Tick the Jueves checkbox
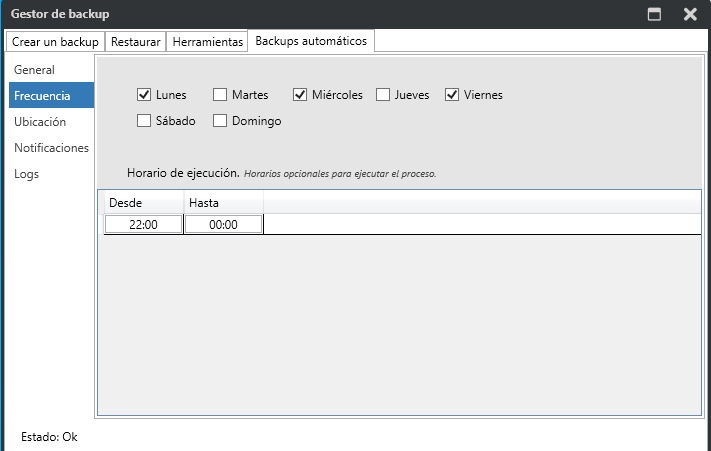The image size is (711, 451). (383, 95)
